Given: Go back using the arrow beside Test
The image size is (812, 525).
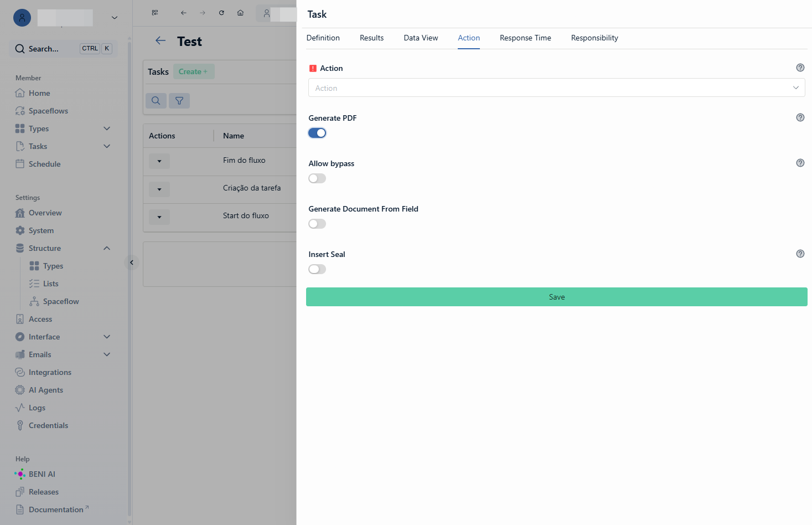Looking at the screenshot, I should (x=161, y=40).
